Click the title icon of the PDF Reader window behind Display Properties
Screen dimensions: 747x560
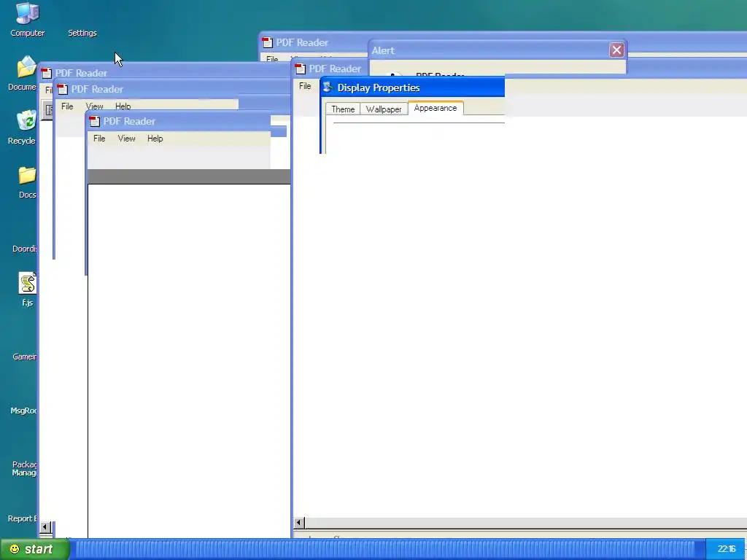pyautogui.click(x=300, y=69)
